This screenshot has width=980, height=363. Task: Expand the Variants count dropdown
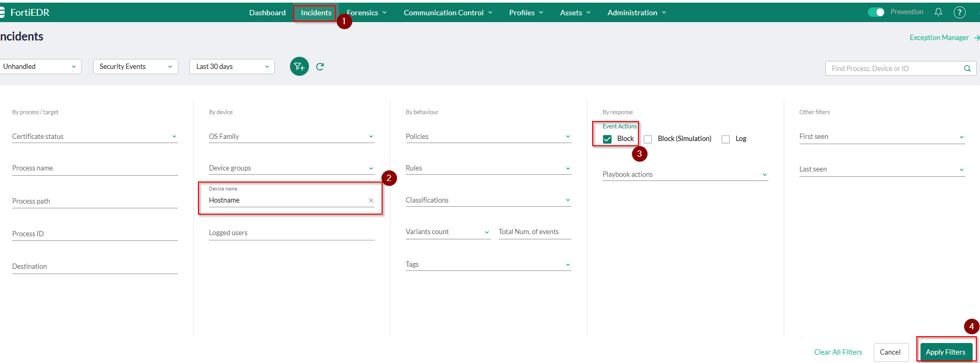pyautogui.click(x=448, y=231)
